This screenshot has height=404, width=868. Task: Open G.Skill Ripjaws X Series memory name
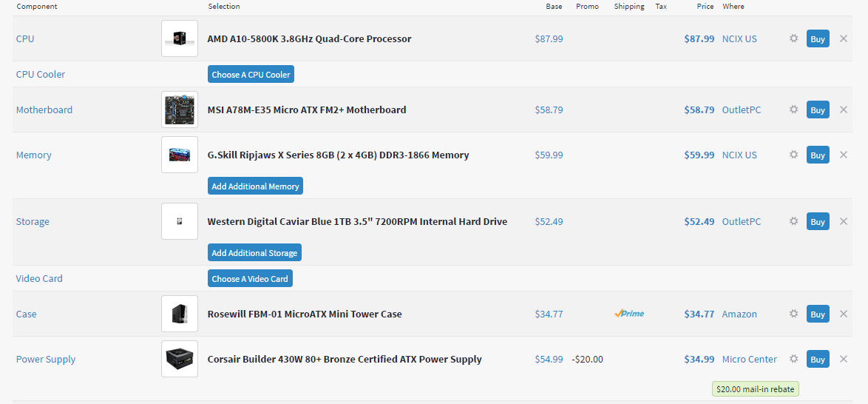tap(338, 155)
